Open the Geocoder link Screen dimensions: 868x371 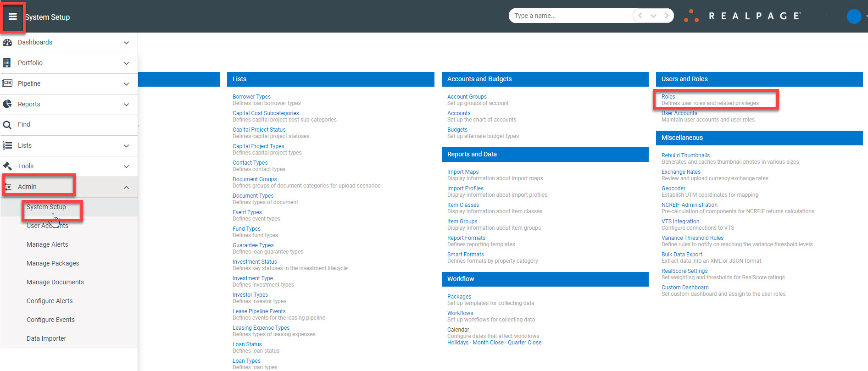point(673,188)
